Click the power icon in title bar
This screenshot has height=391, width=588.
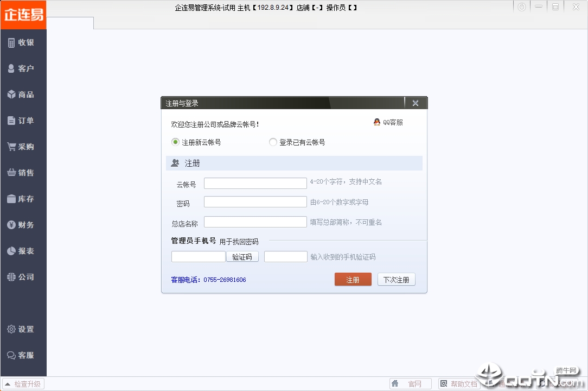(522, 7)
